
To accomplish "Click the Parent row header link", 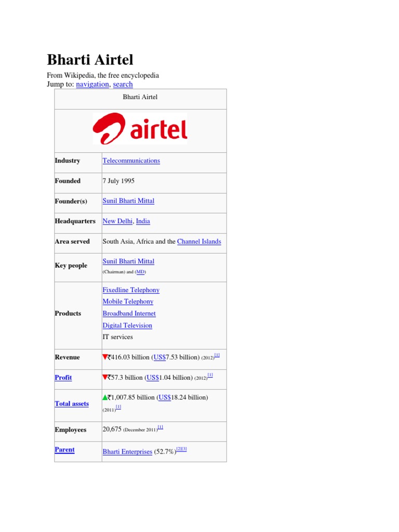I will point(64,449).
